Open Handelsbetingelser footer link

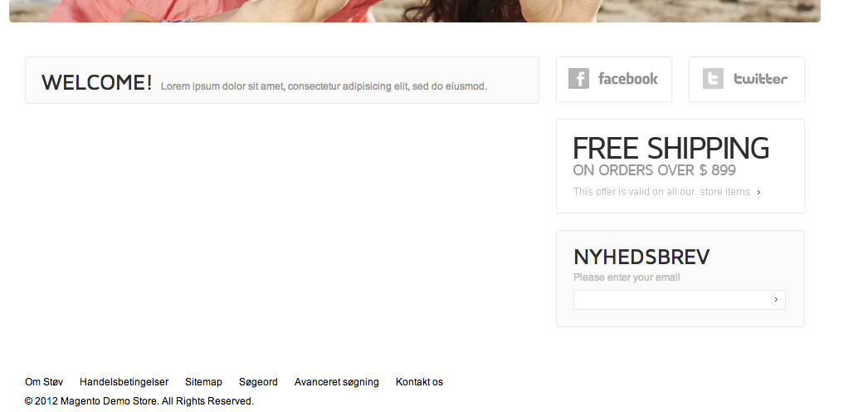[124, 382]
